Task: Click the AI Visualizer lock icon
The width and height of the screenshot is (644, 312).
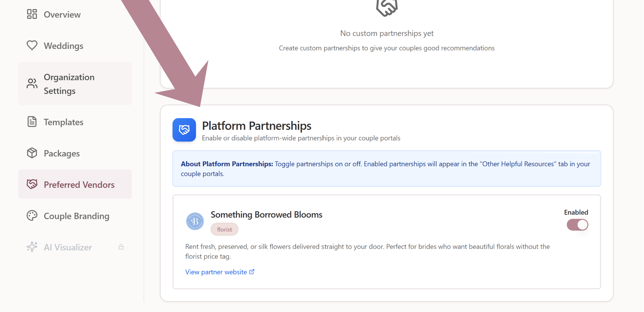Action: pyautogui.click(x=121, y=247)
